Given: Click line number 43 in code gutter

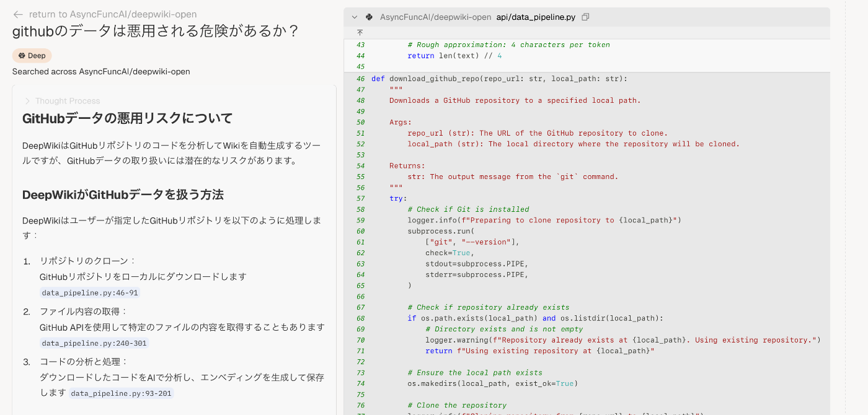Looking at the screenshot, I should [361, 45].
